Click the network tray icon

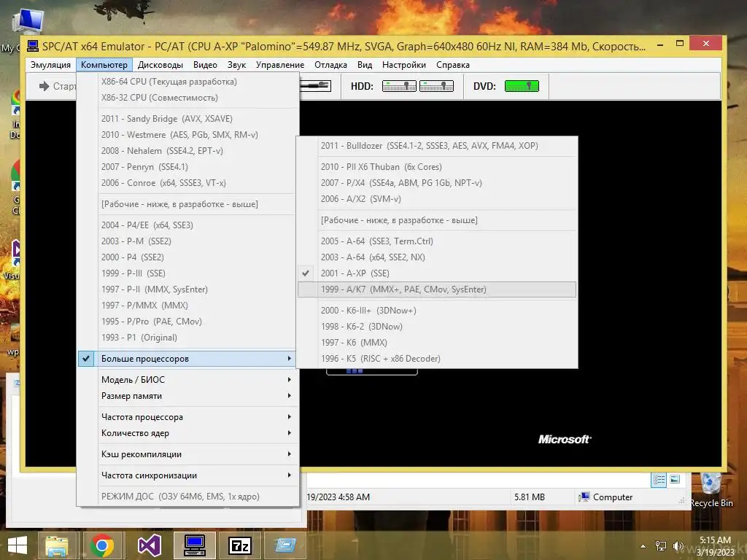(x=661, y=546)
